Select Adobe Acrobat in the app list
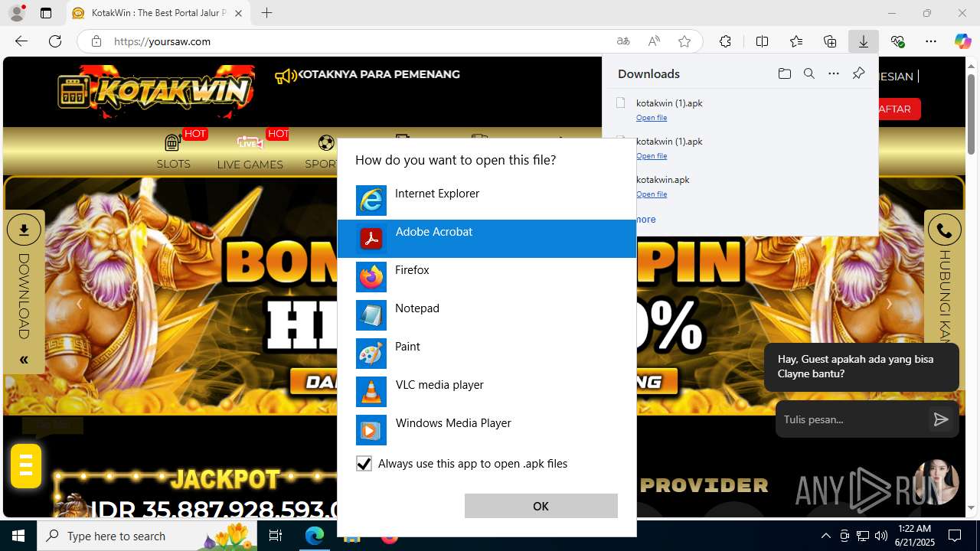 coord(486,239)
